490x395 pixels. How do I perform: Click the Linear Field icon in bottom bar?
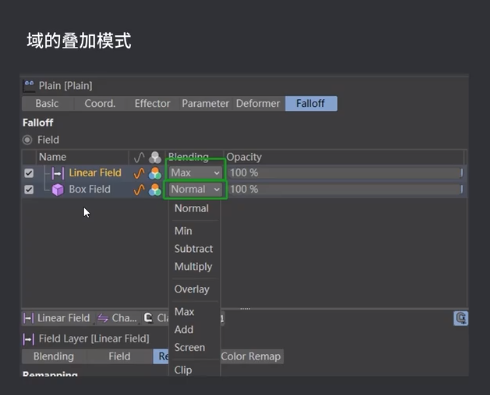(28, 318)
